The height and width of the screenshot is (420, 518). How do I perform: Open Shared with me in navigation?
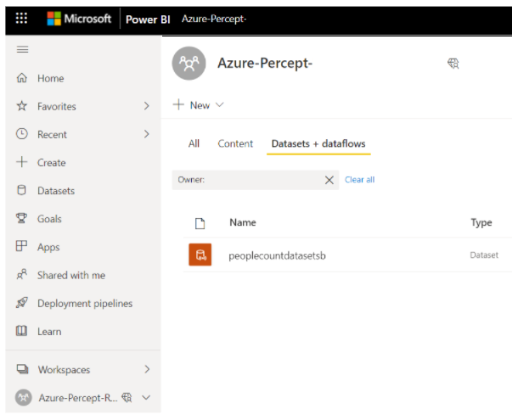point(71,275)
